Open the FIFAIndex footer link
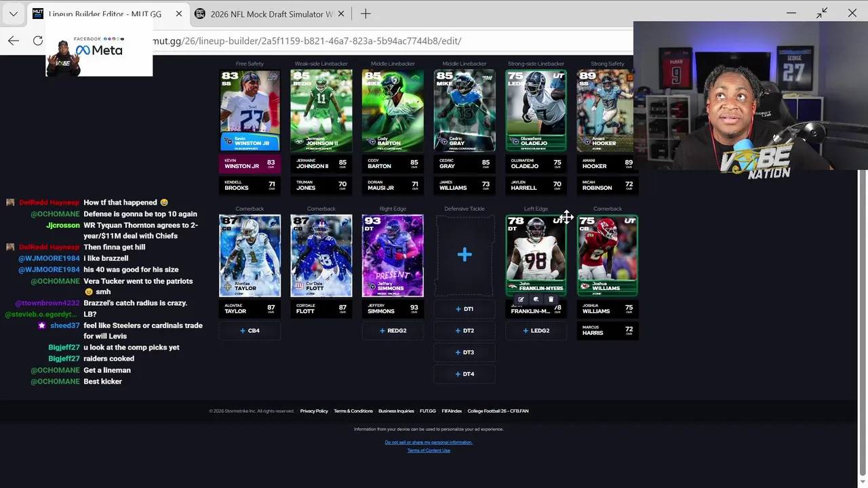This screenshot has width=868, height=488. [x=452, y=411]
